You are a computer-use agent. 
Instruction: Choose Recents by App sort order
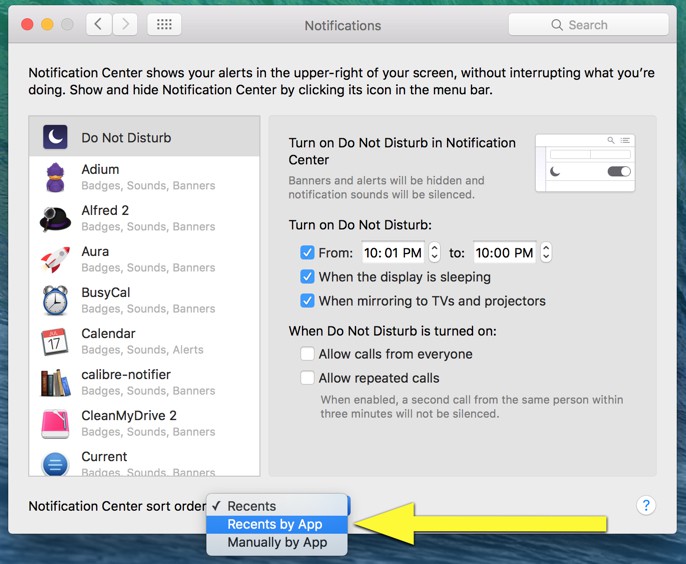coord(275,524)
